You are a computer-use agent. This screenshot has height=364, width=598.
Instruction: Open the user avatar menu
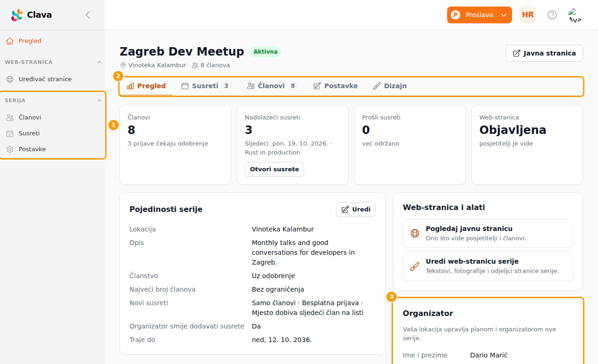click(x=575, y=15)
